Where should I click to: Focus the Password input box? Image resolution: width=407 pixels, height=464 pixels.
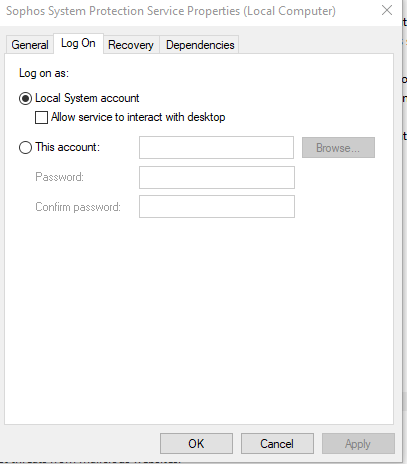click(217, 177)
